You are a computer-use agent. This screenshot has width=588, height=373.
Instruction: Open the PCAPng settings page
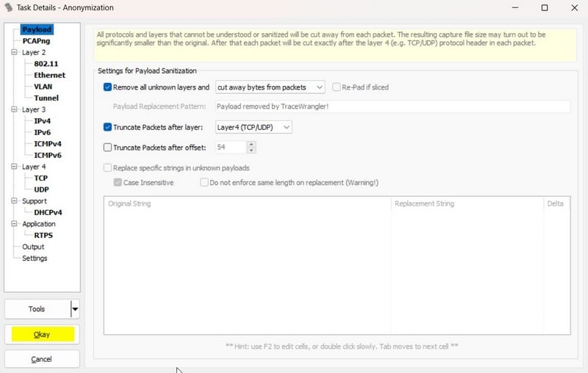point(36,41)
